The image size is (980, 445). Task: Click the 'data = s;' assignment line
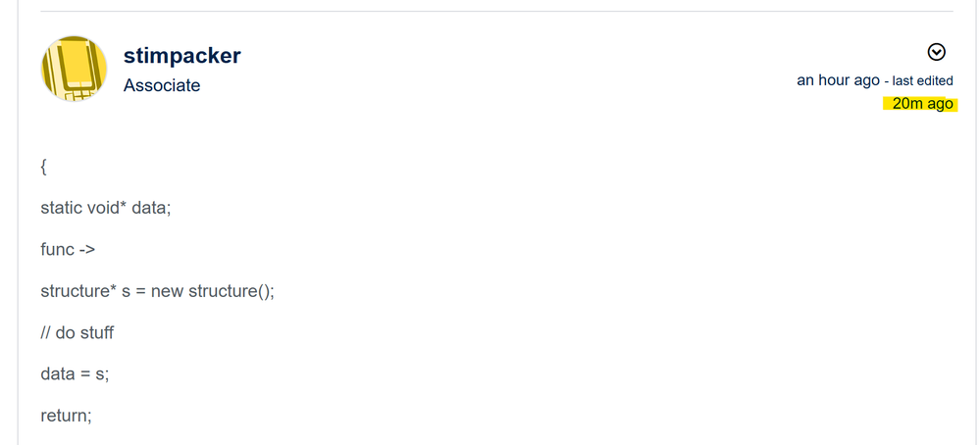point(75,374)
